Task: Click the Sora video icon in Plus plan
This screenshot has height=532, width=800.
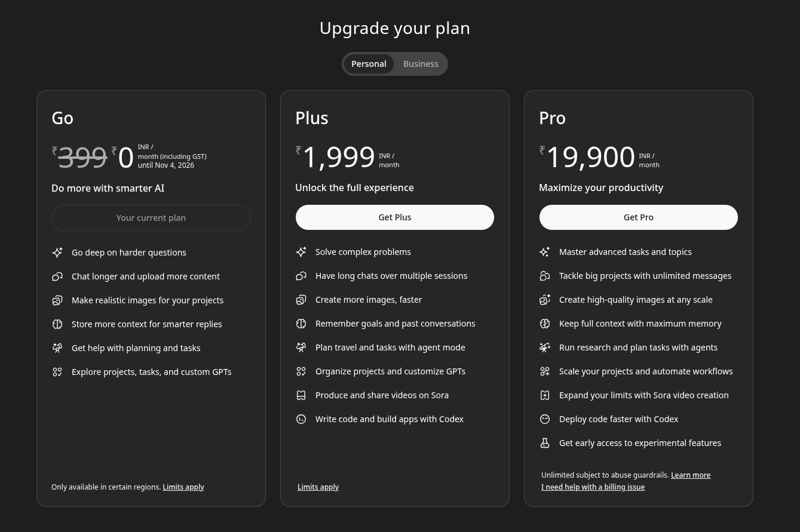Action: click(301, 395)
